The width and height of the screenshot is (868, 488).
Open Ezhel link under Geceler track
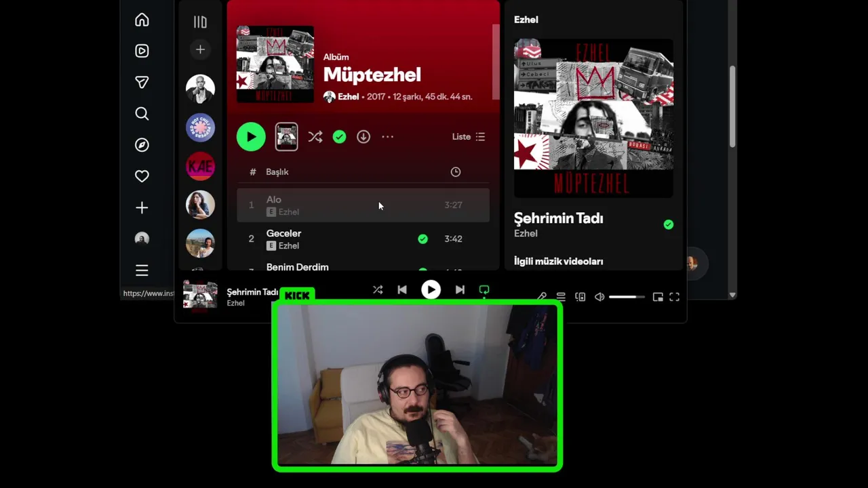(x=289, y=246)
